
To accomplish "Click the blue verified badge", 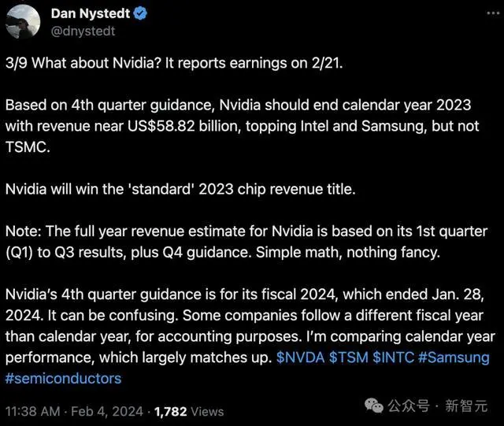I will pos(140,13).
